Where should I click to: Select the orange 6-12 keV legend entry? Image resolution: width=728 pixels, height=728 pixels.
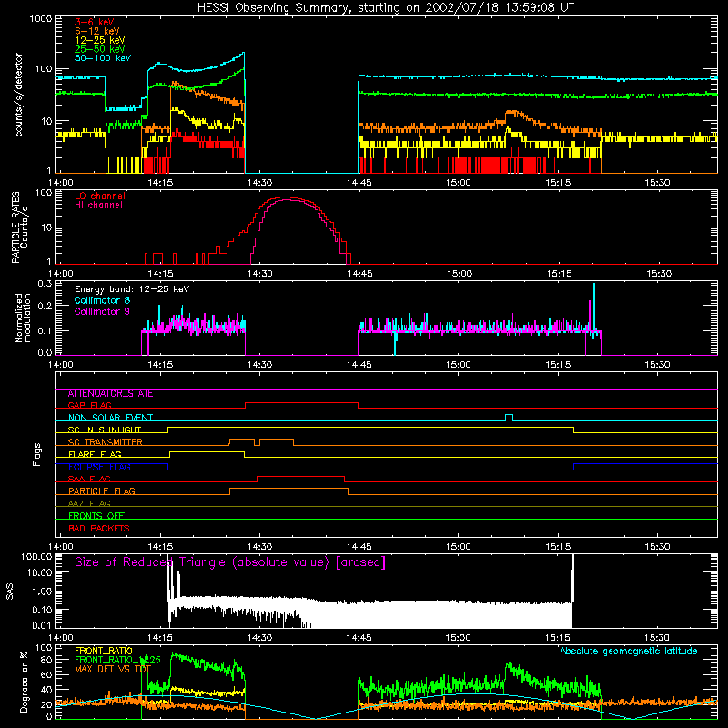pos(97,31)
